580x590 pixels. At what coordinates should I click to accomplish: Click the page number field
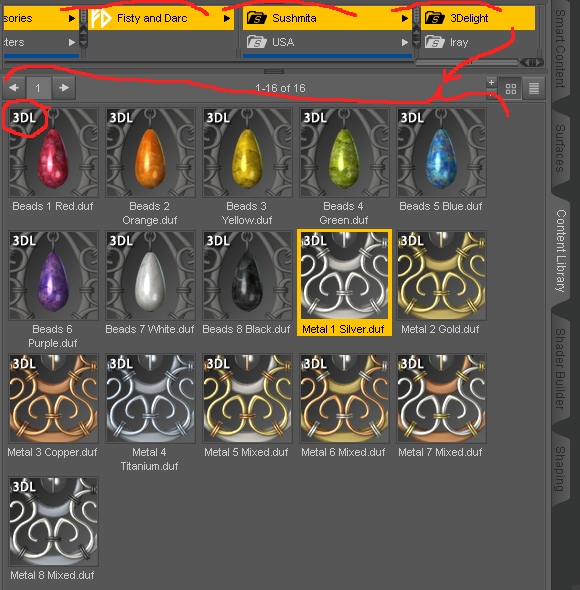(x=38, y=88)
